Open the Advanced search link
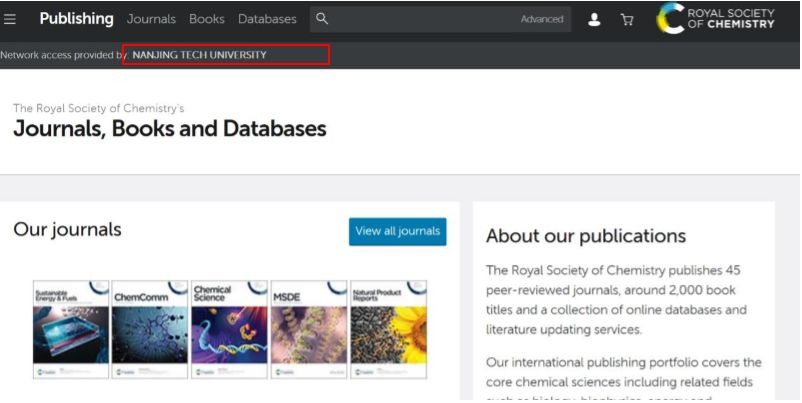The height and width of the screenshot is (403, 802). coord(542,19)
